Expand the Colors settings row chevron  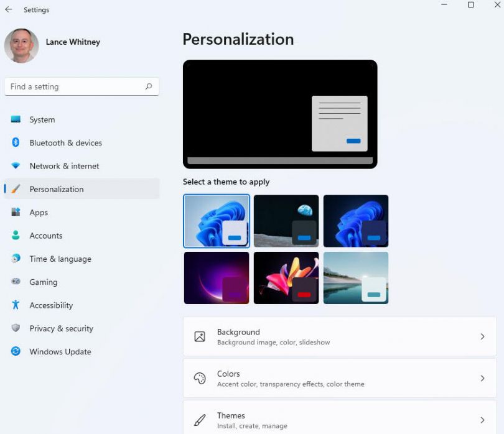click(482, 378)
